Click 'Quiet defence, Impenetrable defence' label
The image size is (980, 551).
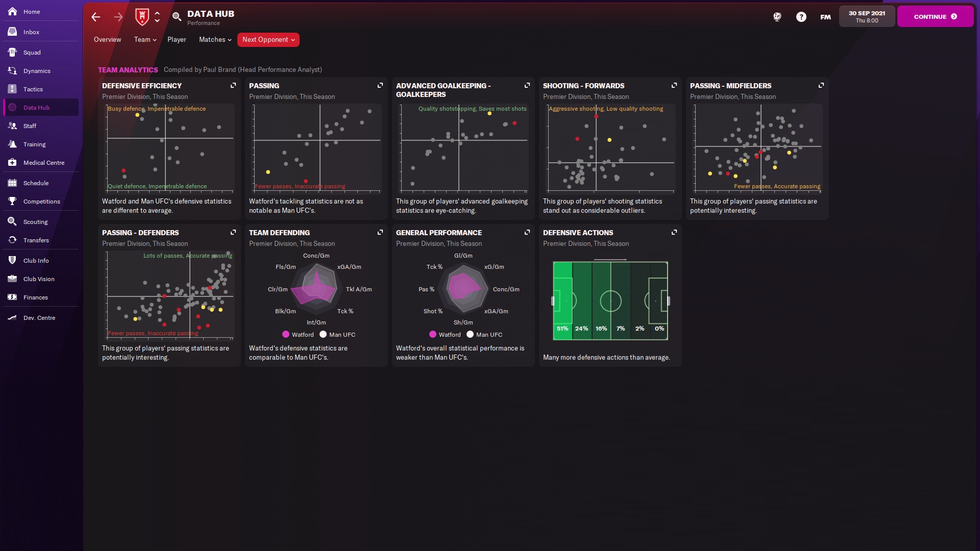pos(157,186)
